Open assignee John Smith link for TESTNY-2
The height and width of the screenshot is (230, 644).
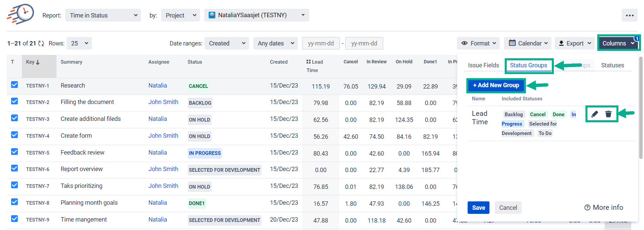coord(163,102)
